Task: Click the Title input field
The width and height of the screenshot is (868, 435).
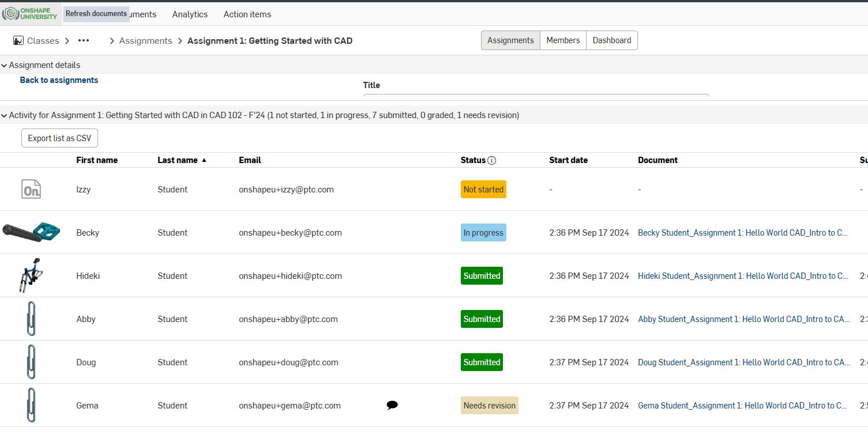Action: pyautogui.click(x=536, y=95)
